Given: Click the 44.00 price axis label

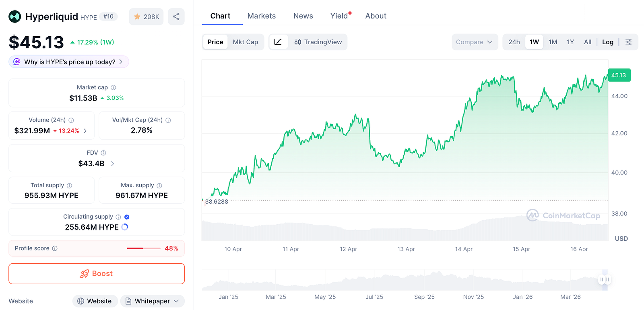Looking at the screenshot, I should tap(619, 96).
